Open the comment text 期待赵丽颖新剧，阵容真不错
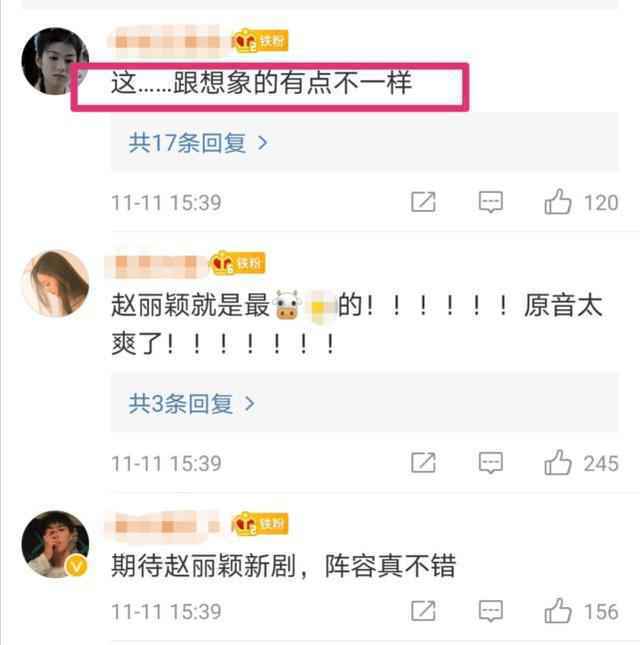This screenshot has width=640, height=645. (283, 566)
